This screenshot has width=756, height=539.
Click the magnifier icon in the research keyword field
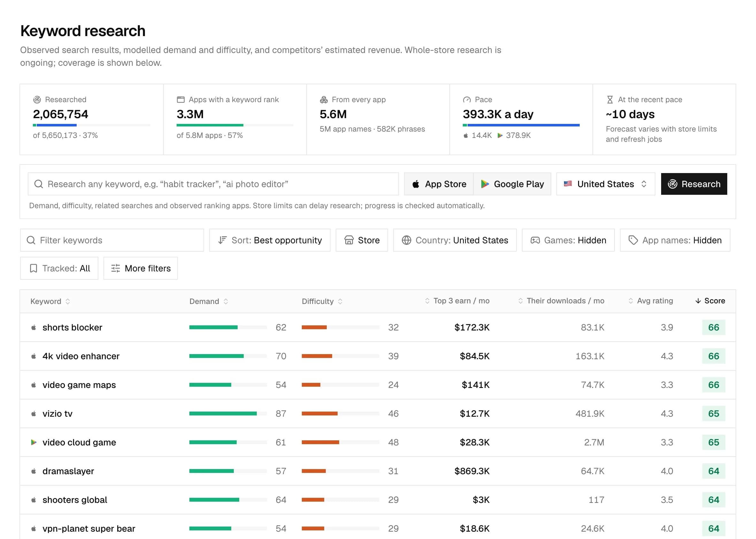coord(39,184)
